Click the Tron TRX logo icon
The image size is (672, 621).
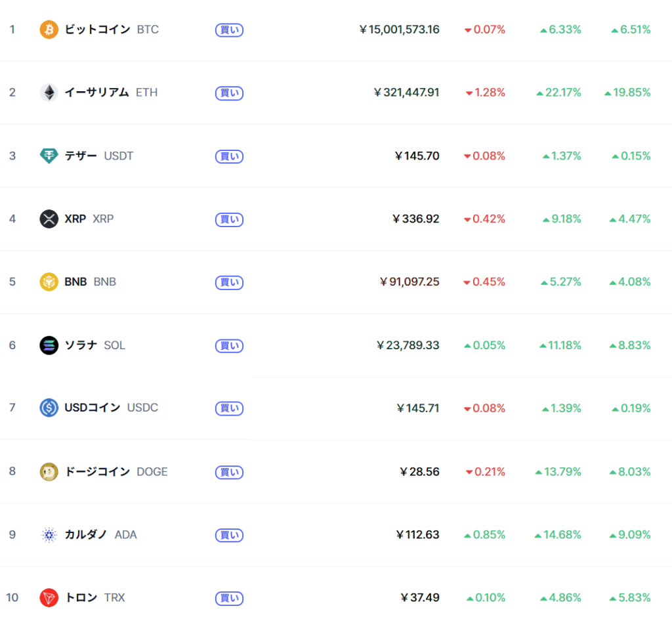(x=49, y=598)
